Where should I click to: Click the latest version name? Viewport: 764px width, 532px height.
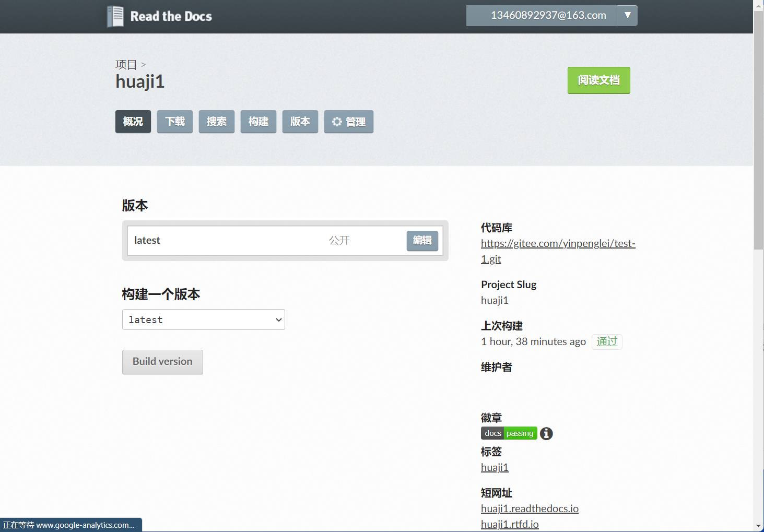147,240
